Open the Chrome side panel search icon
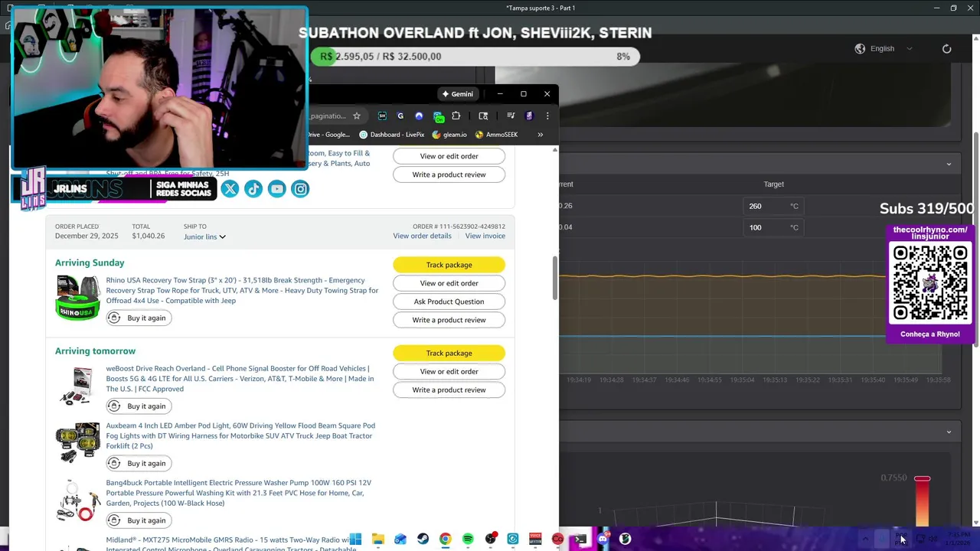The image size is (980, 551). [483, 116]
